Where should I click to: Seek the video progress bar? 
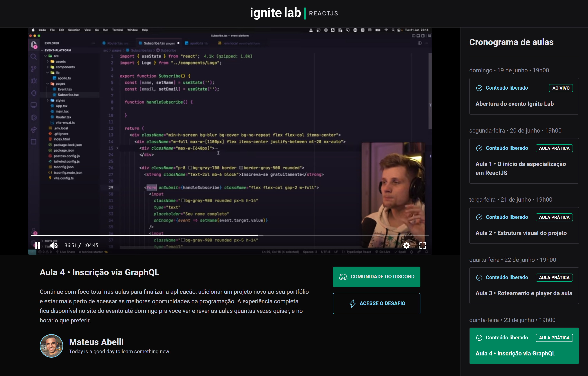[318, 235]
